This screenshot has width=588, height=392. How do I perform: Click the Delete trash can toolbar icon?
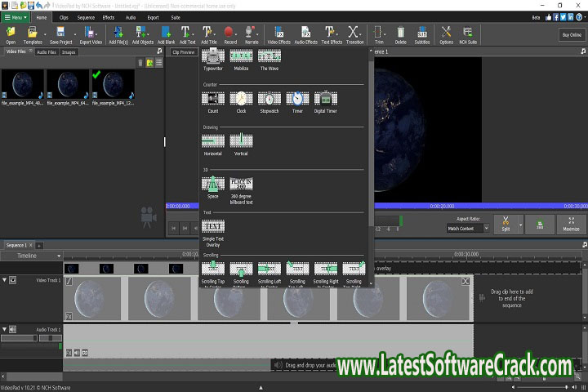[x=400, y=35]
